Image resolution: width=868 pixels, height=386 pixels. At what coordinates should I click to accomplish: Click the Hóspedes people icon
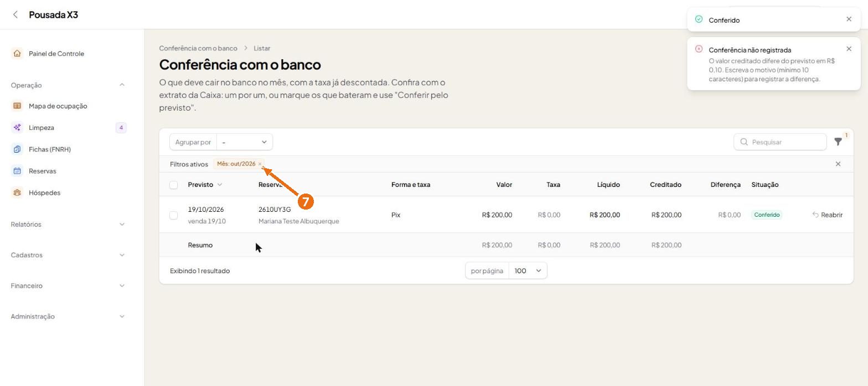click(x=17, y=193)
